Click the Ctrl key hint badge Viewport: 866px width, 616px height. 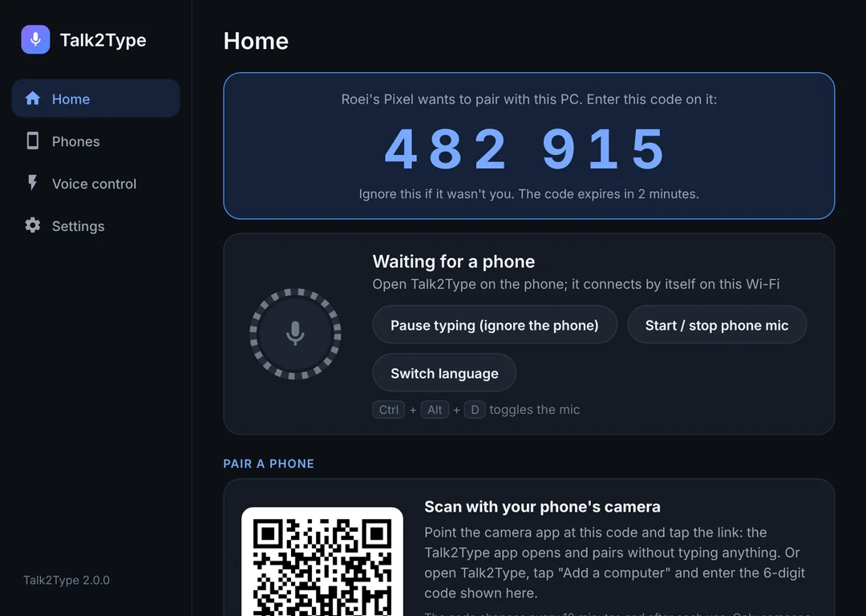point(389,409)
